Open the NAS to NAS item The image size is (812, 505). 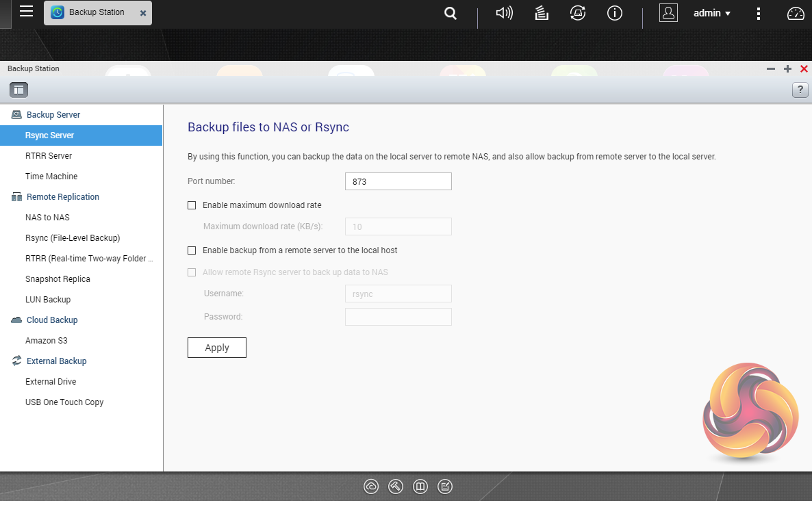click(x=47, y=218)
